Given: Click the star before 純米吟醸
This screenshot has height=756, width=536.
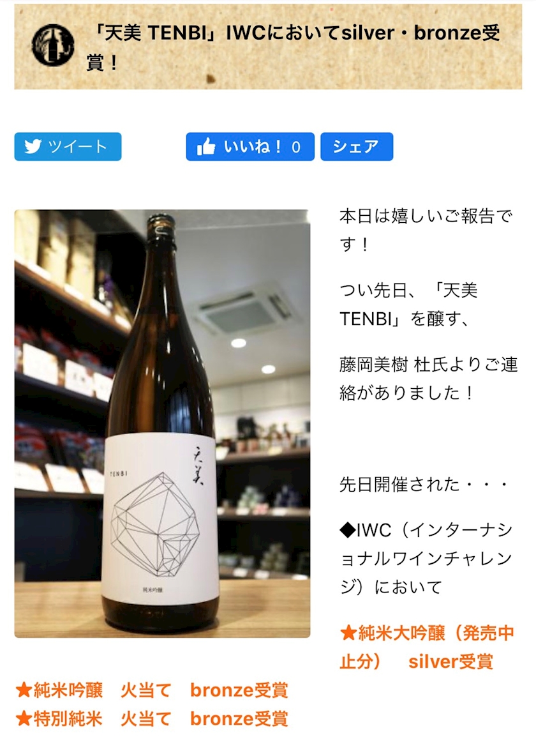Looking at the screenshot, I should click(24, 690).
